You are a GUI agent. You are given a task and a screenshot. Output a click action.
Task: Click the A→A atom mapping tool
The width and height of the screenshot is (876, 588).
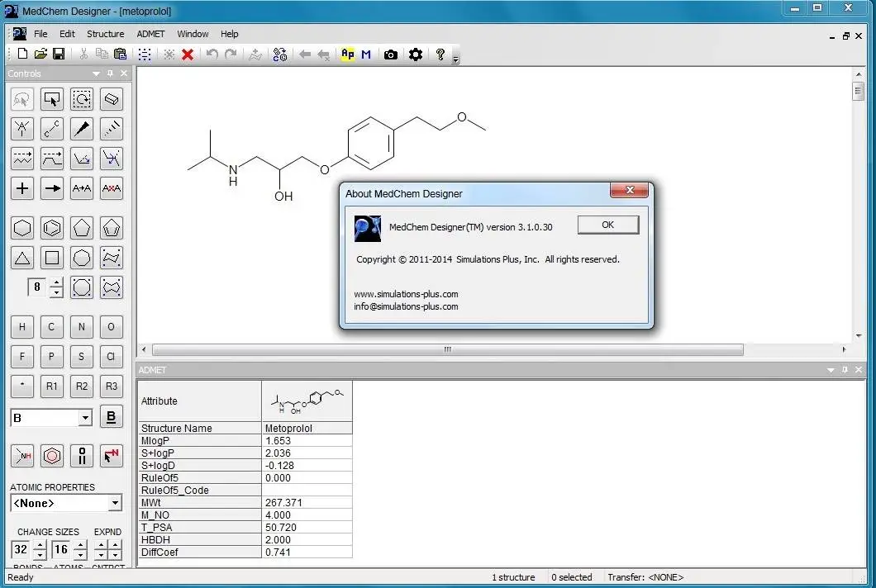(82, 188)
